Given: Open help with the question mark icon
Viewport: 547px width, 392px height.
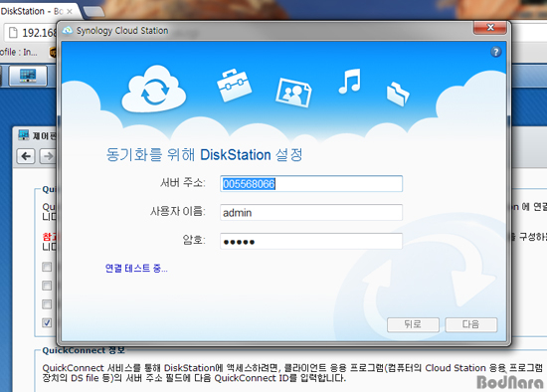Looking at the screenshot, I should [495, 52].
